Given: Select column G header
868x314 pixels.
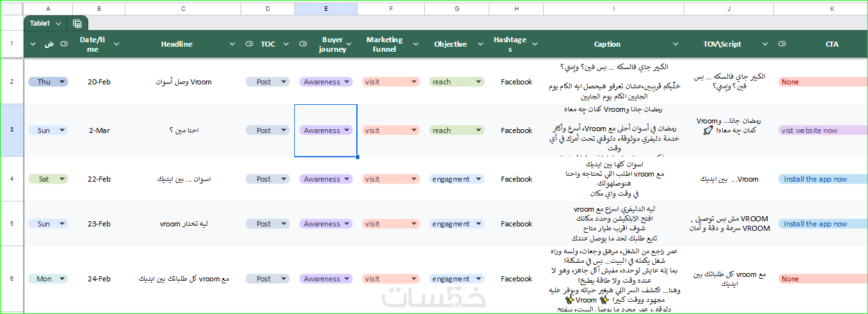Looking at the screenshot, I should point(457,9).
